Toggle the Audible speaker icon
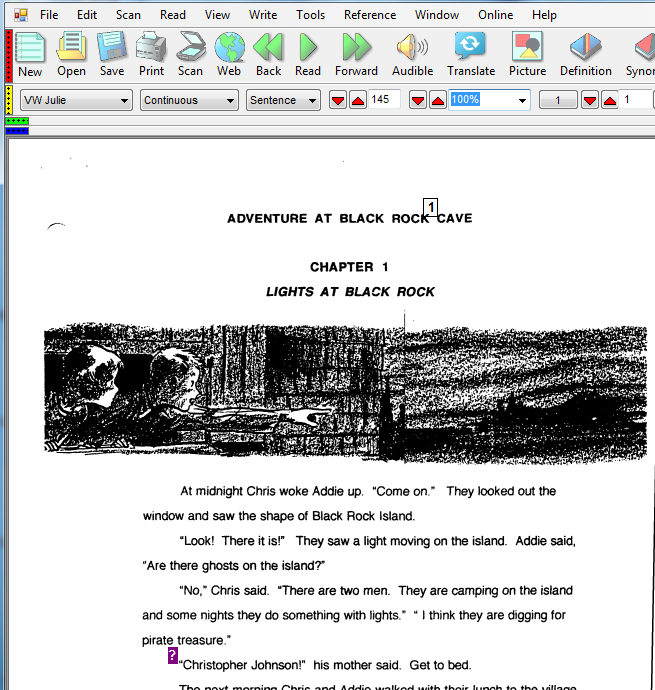The width and height of the screenshot is (655, 690). click(412, 47)
